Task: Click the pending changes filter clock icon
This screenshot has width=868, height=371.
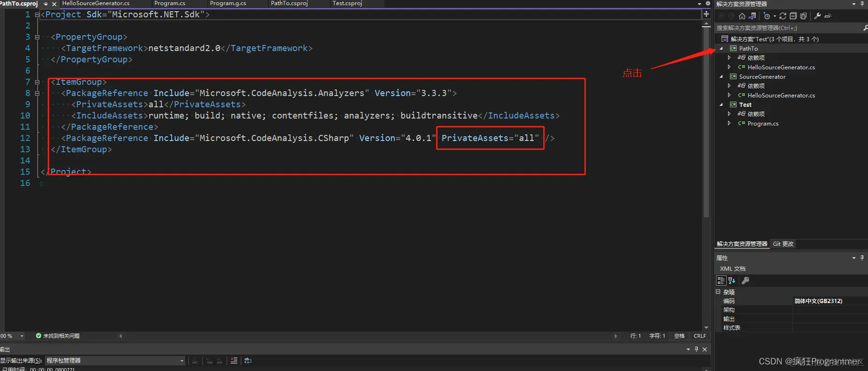Action: [x=766, y=16]
